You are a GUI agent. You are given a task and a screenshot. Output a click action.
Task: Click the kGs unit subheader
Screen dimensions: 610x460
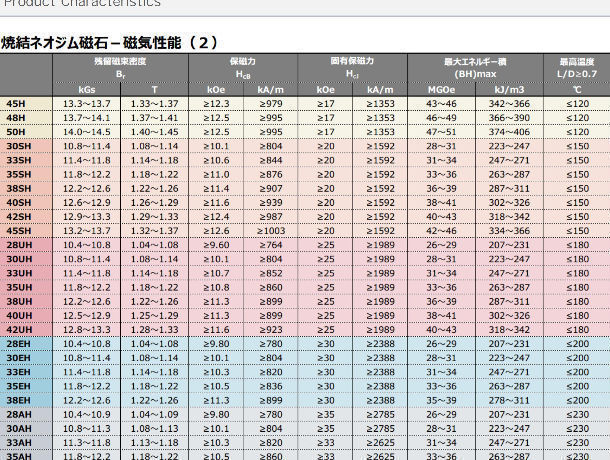pyautogui.click(x=87, y=89)
